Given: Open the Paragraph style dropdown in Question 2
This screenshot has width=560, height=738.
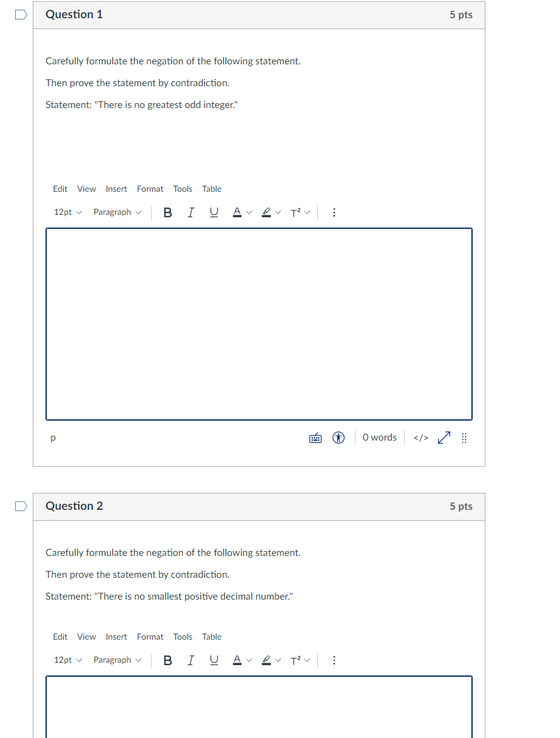Looking at the screenshot, I should 118,660.
